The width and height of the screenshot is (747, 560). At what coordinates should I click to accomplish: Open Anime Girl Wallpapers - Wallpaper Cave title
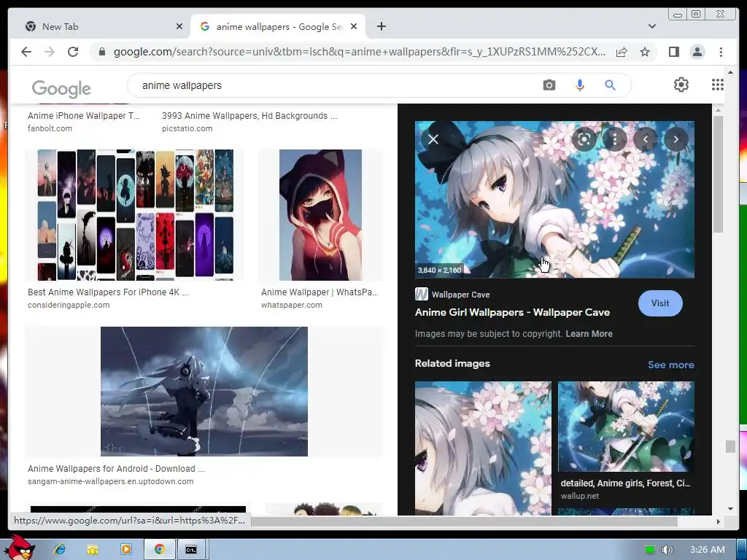512,312
